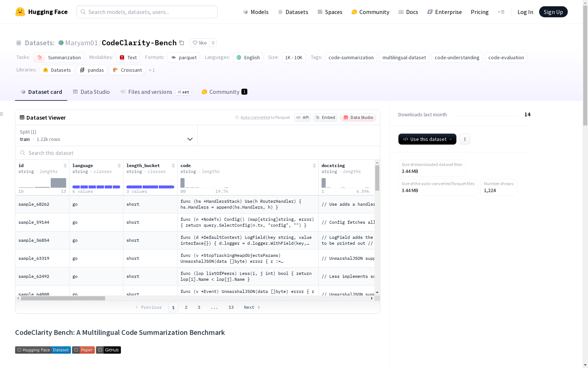This screenshot has height=368, width=588.
Task: Click the Pricing link
Action: point(480,12)
